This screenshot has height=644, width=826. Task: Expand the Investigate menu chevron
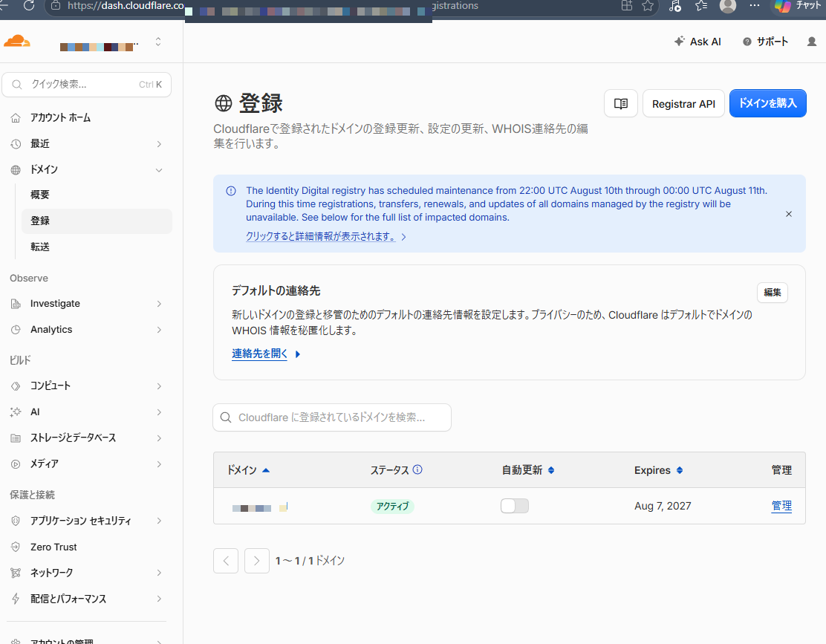(158, 304)
